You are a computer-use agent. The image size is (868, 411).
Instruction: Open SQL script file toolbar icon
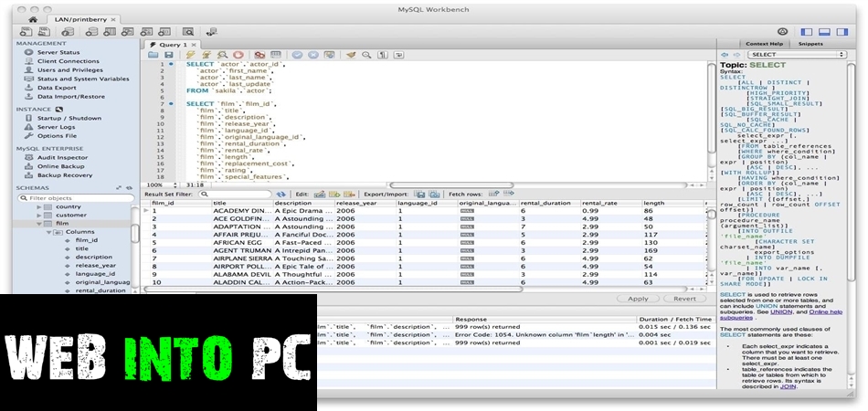[44, 32]
